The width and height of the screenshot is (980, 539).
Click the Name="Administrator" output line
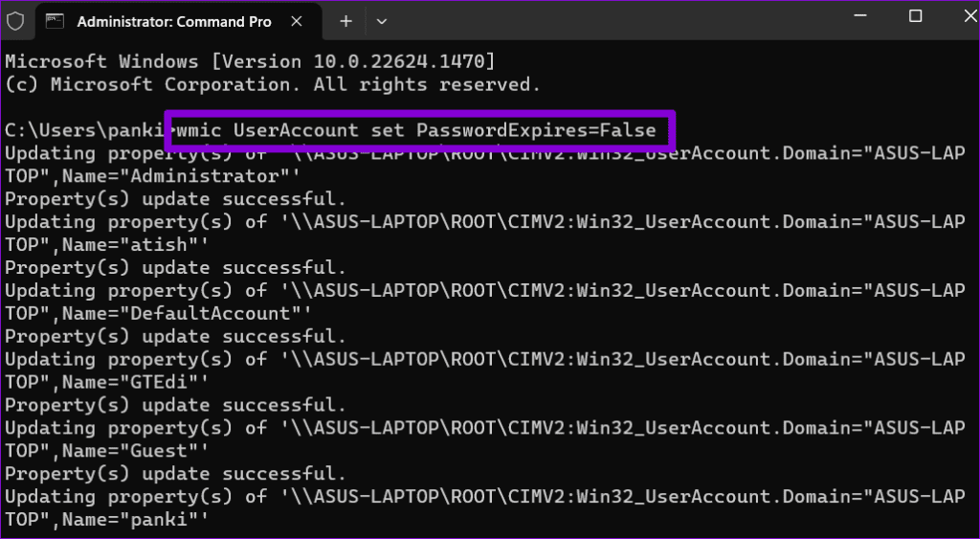pos(152,176)
